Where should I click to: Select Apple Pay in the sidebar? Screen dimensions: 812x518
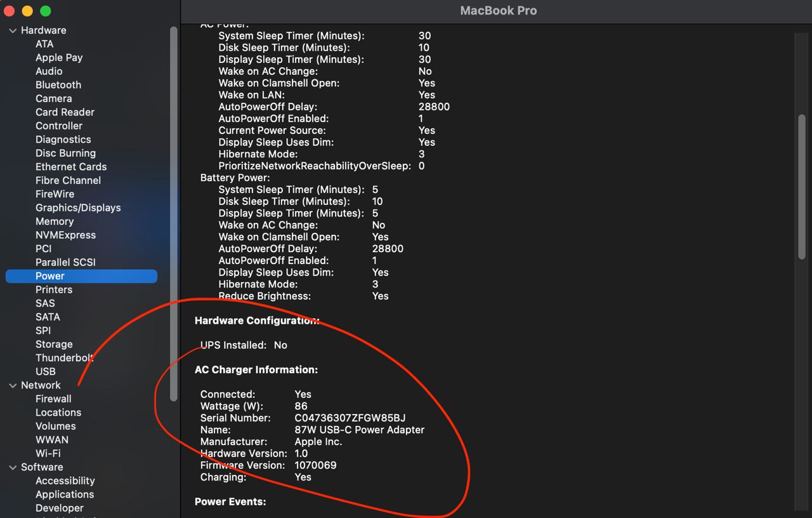point(59,58)
